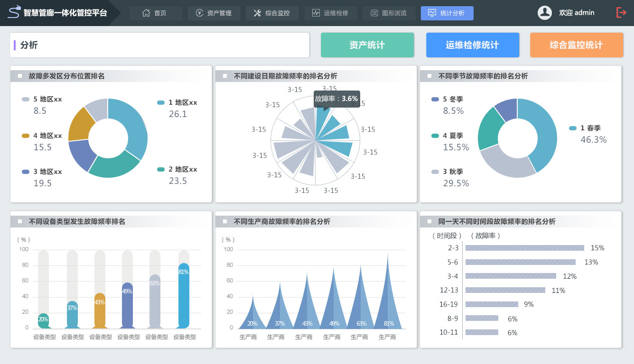Toggle the 1 地区xx legend item
The height and width of the screenshot is (364, 634).
[177, 102]
